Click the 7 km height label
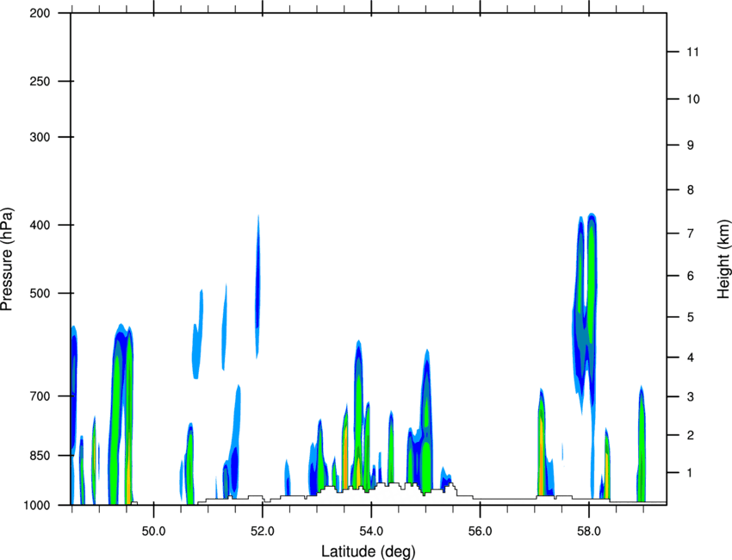The width and height of the screenshot is (732, 560). point(691,233)
